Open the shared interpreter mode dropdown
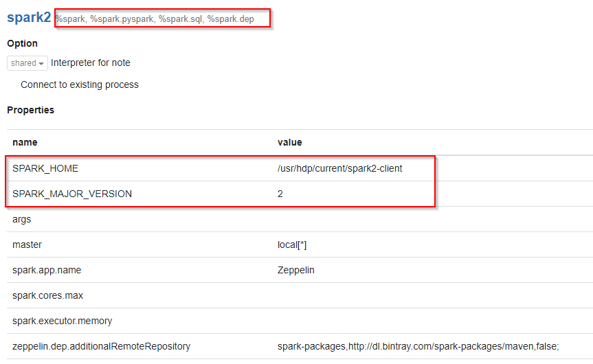Image resolution: width=593 pixels, height=364 pixels. point(27,63)
